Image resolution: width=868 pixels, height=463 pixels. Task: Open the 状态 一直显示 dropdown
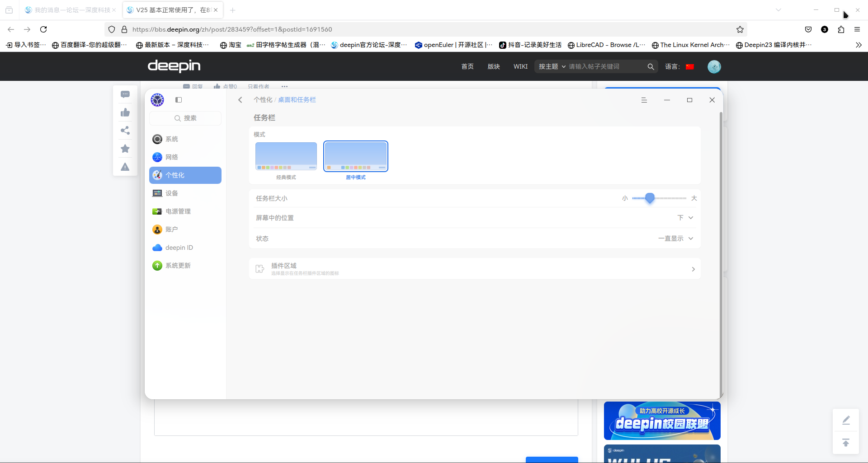(x=676, y=239)
